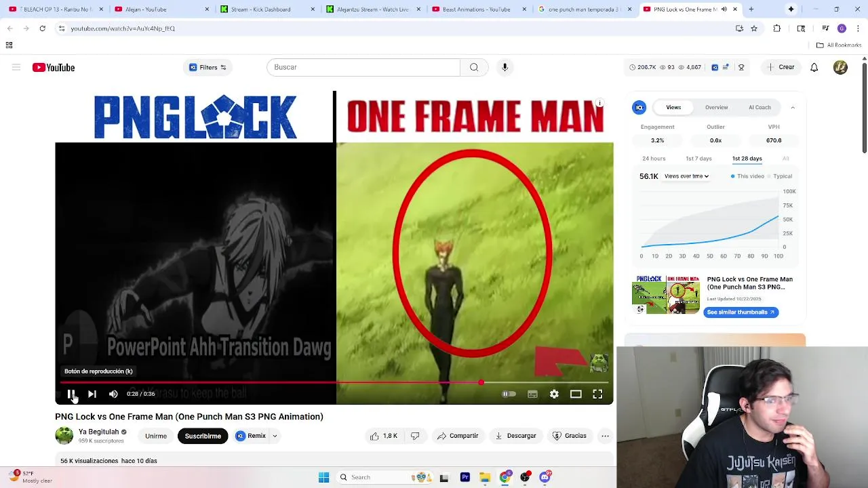Image resolution: width=868 pixels, height=488 pixels.
Task: Click the Gracias thanks button
Action: (570, 436)
